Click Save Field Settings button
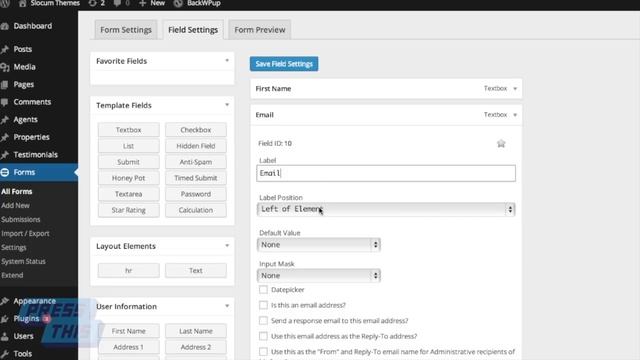Viewport: 640px width, 360px height. [284, 64]
